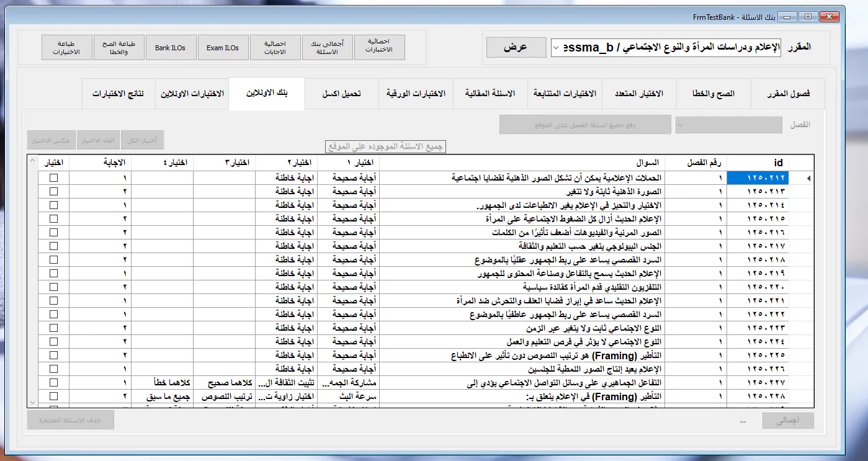Tick checkbox for question ١٢٥٠٢١٩
868x461 pixels.
[x=54, y=274]
